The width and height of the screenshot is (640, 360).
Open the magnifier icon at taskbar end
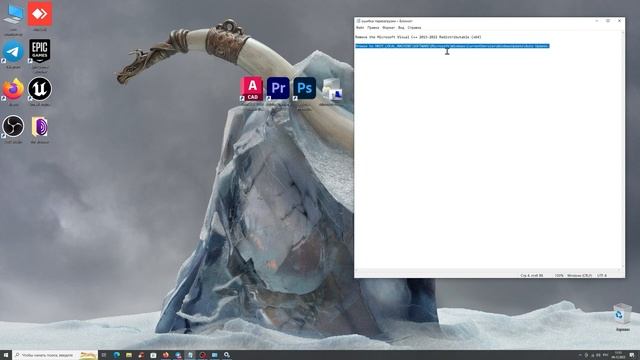pos(227,355)
